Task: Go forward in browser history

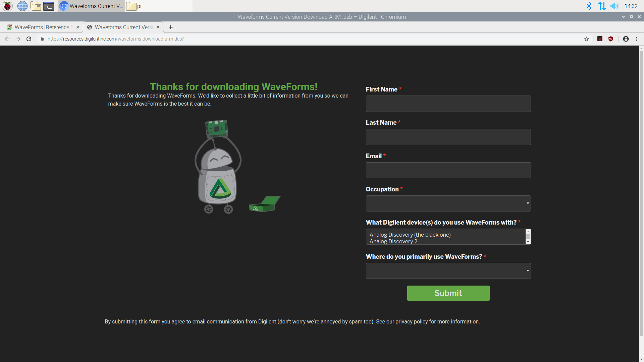Action: pyautogui.click(x=18, y=39)
